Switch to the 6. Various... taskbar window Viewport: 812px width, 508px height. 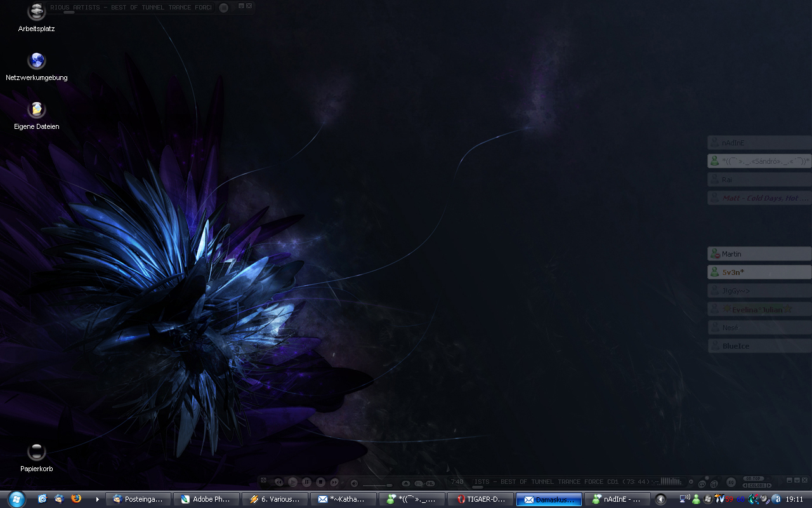coord(275,499)
